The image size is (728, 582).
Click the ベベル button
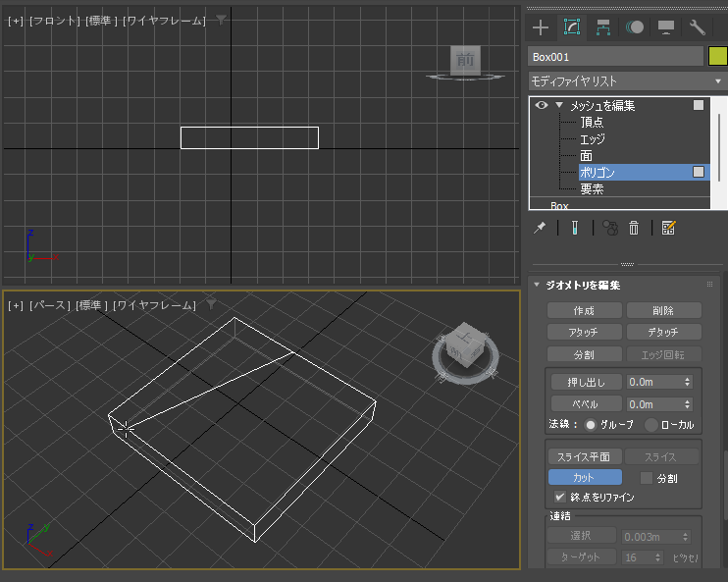coord(586,404)
